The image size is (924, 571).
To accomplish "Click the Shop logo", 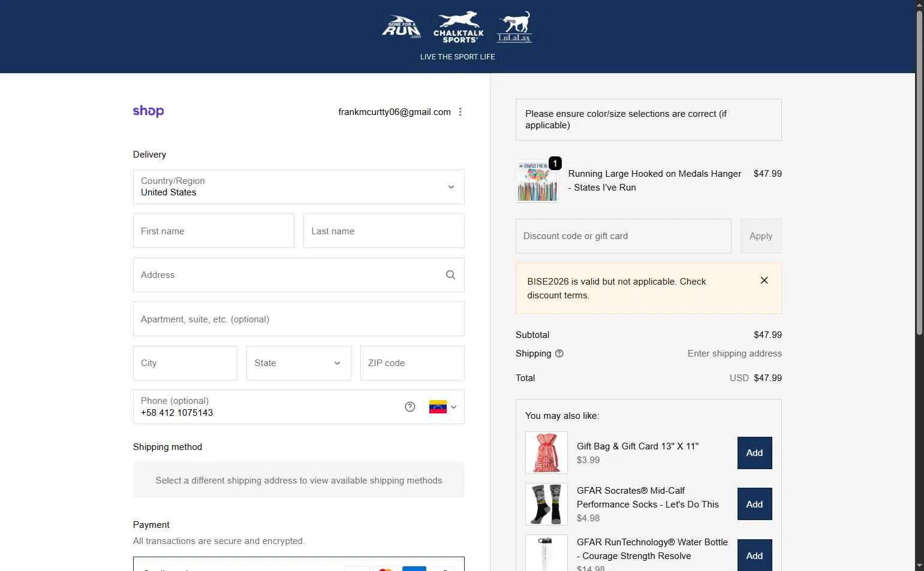I will pyautogui.click(x=148, y=111).
